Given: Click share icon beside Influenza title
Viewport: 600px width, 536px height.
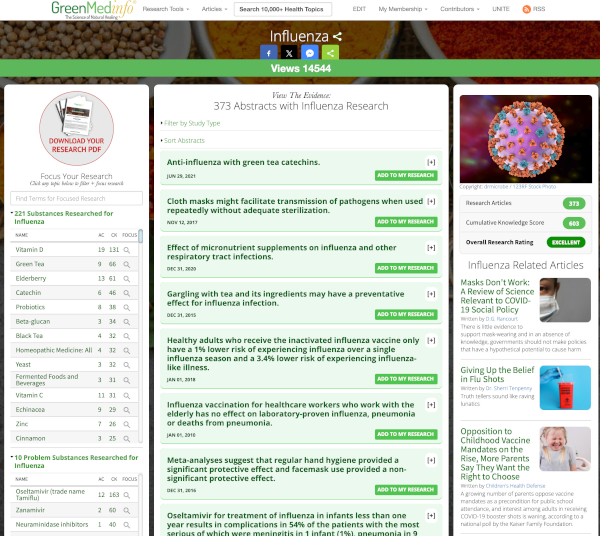Looking at the screenshot, I should click(x=337, y=37).
